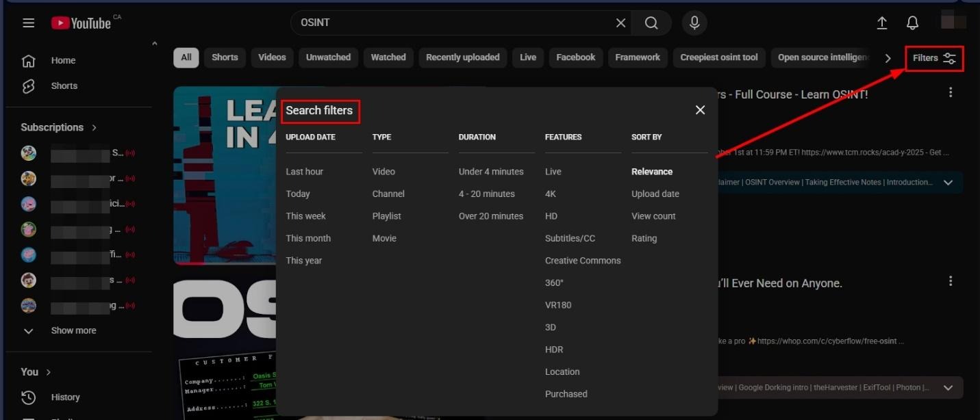
Task: Open the hamburger navigation menu
Action: 28,23
